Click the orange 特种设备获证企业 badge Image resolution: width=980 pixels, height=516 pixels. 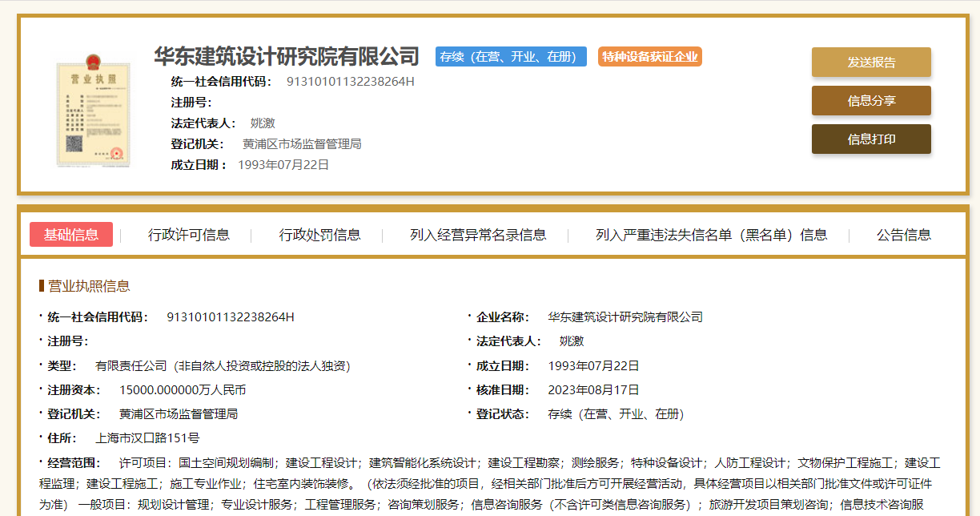pos(650,57)
